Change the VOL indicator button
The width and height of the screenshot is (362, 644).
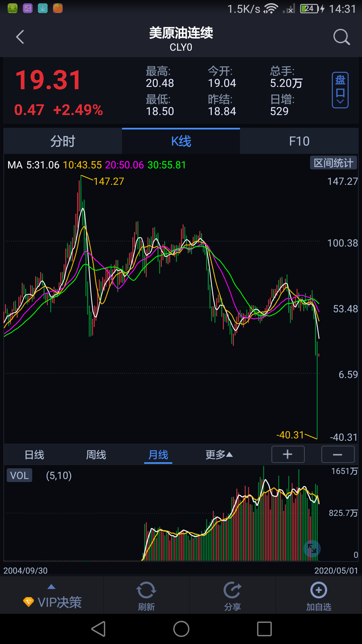(19, 475)
